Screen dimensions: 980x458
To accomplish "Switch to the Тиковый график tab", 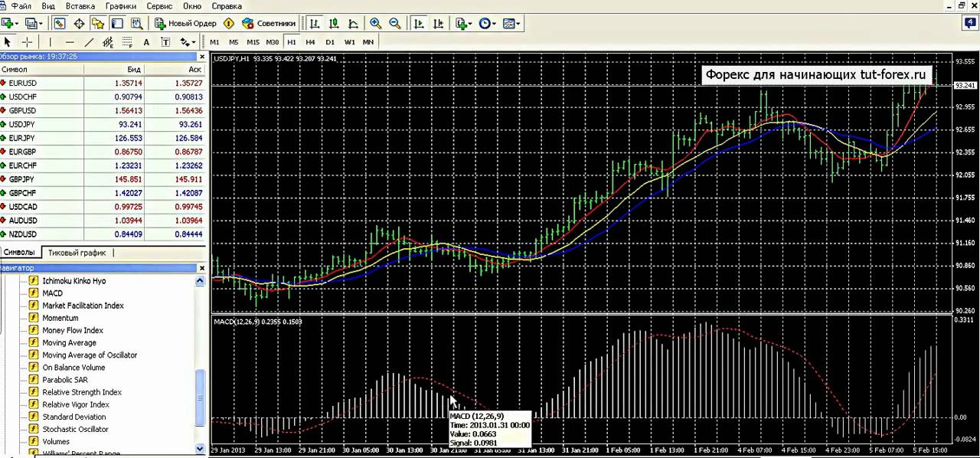I will 77,252.
